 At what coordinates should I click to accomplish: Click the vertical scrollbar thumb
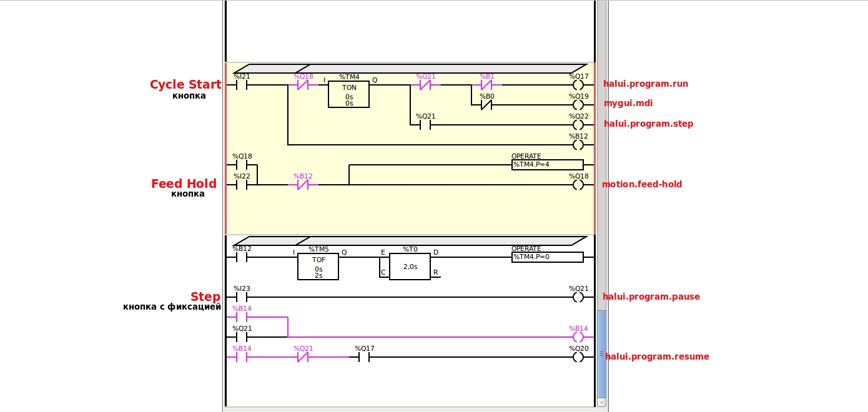pyautogui.click(x=602, y=354)
